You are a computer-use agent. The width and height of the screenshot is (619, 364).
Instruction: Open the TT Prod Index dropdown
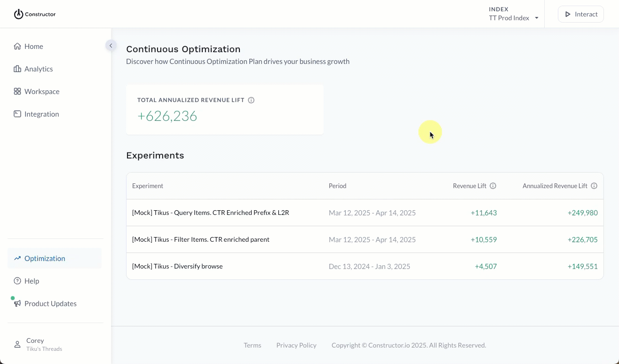(514, 18)
